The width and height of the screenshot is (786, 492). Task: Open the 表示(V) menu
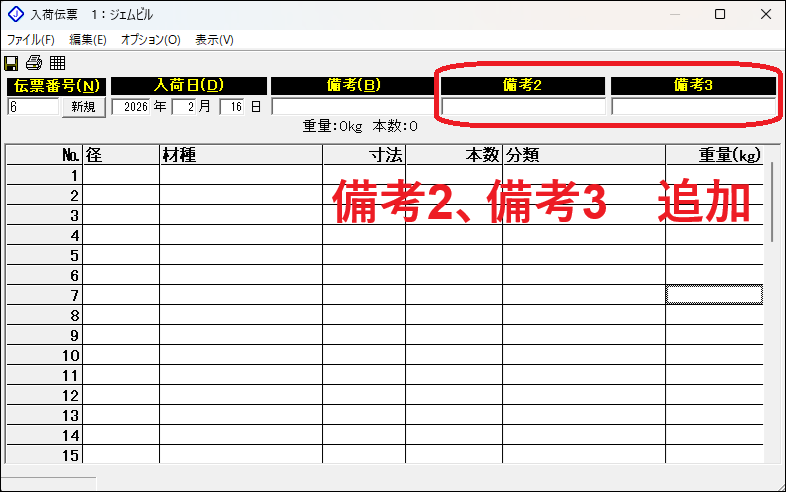click(214, 40)
